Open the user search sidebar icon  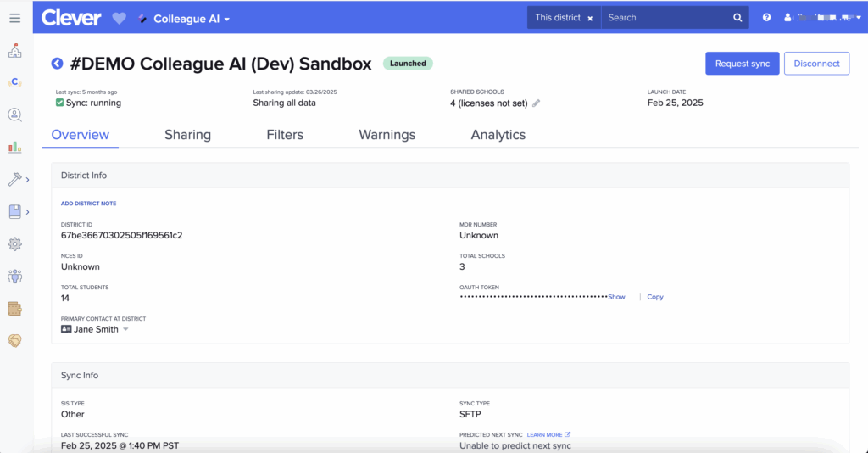point(14,115)
